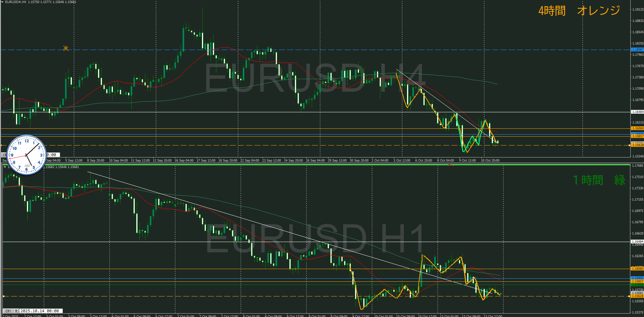Viewport: 644px width, 317px height.
Task: Click the 3 Oct 12:00 time-axis label
Action: point(402,160)
